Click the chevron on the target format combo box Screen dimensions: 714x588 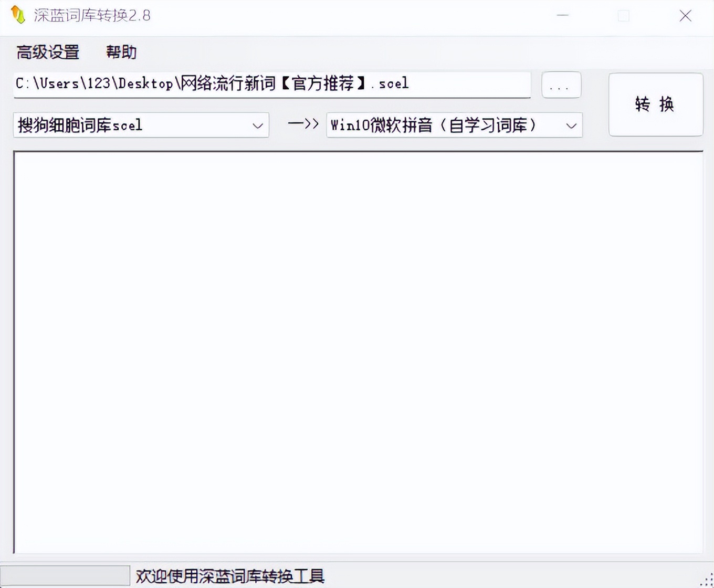coord(571,125)
